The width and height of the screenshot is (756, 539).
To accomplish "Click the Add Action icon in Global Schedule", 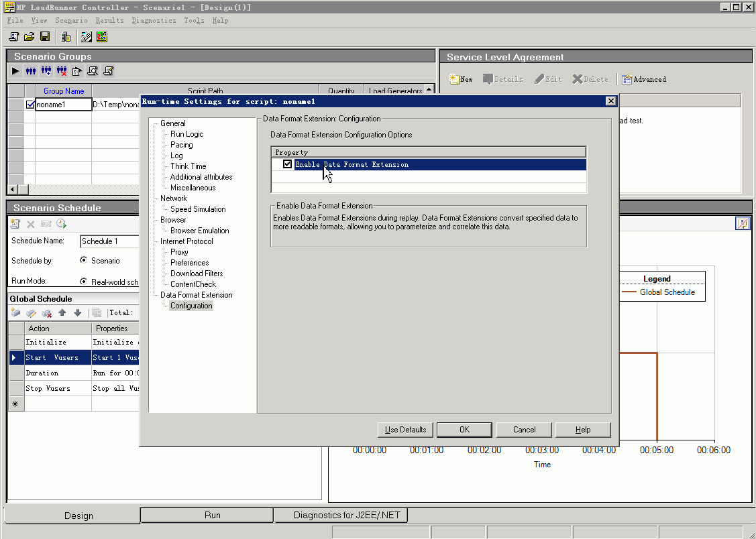I will coord(15,312).
